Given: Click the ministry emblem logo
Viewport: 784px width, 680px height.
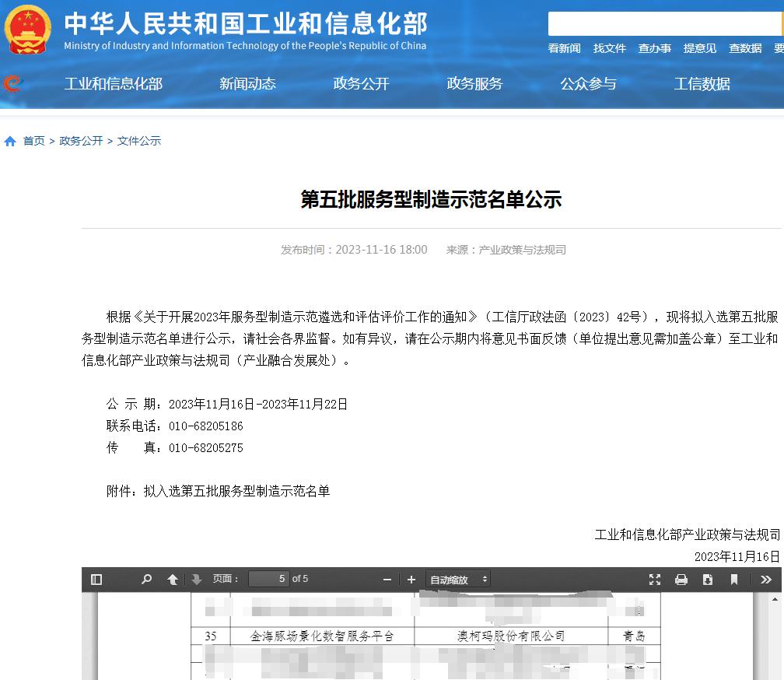Looking at the screenshot, I should [28, 31].
